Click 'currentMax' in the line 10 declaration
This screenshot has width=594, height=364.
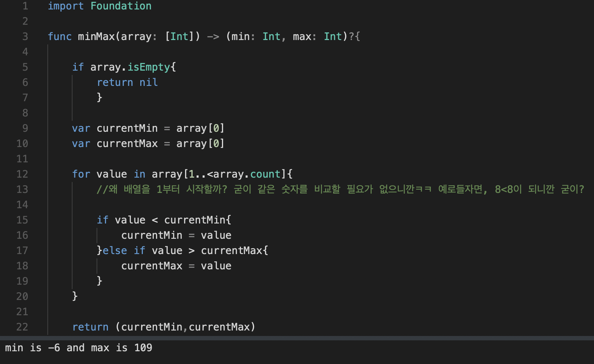[x=127, y=143]
